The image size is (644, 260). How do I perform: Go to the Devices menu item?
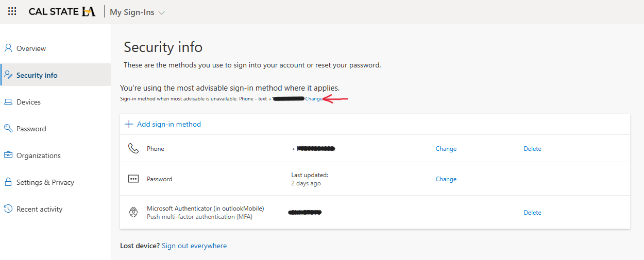(28, 102)
